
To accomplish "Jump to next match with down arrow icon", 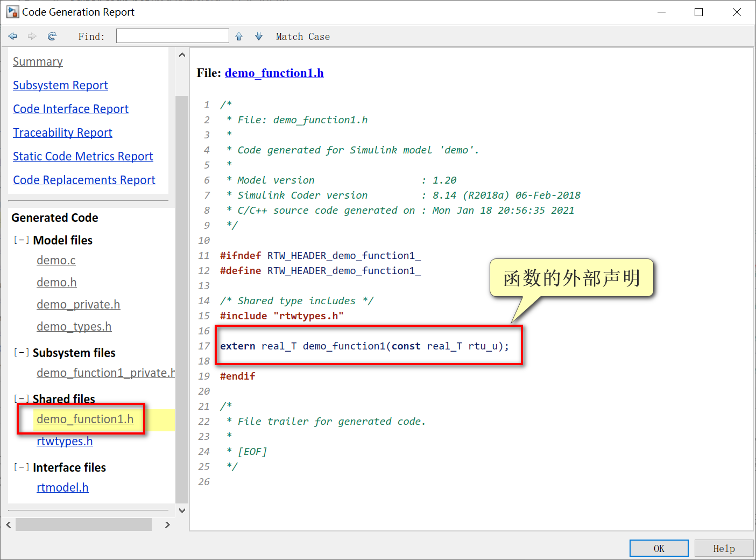I will click(259, 36).
